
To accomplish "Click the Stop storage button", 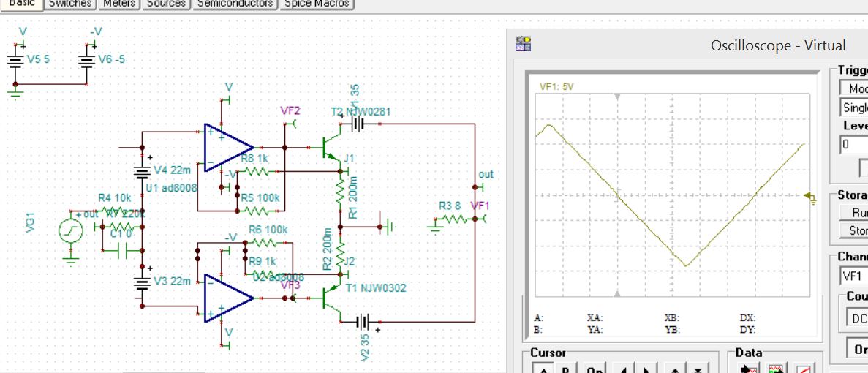I will click(x=853, y=230).
